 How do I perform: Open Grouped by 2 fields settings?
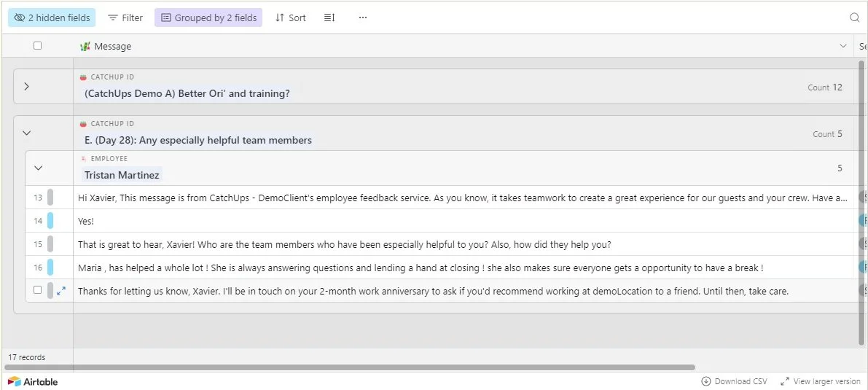208,17
